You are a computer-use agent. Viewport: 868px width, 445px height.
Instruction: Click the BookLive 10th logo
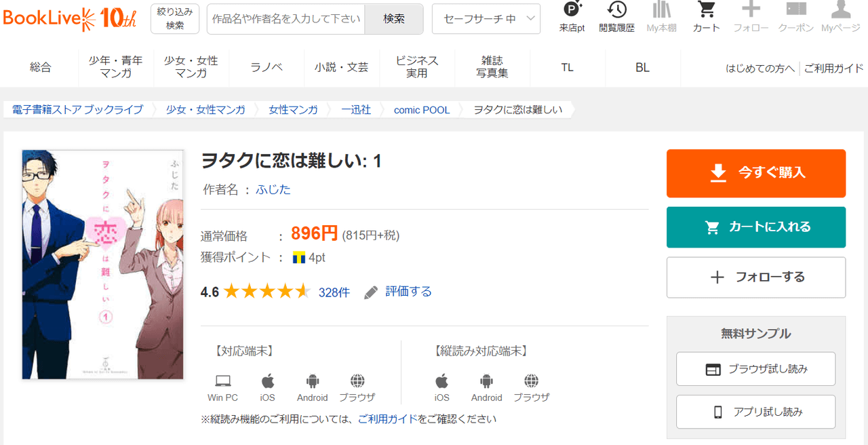(x=70, y=18)
